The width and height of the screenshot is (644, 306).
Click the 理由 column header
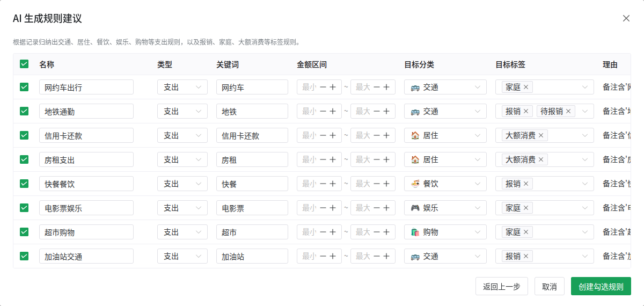(610, 64)
